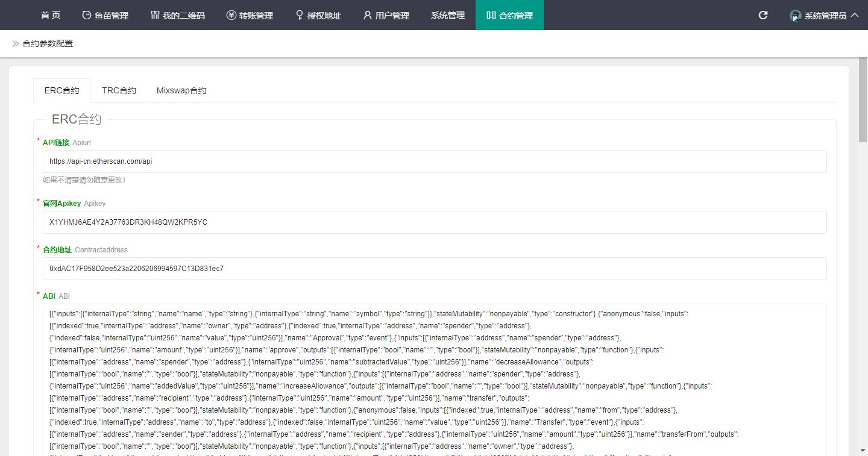Click the 授权地址 location pin icon
The image size is (868, 456).
[300, 15]
